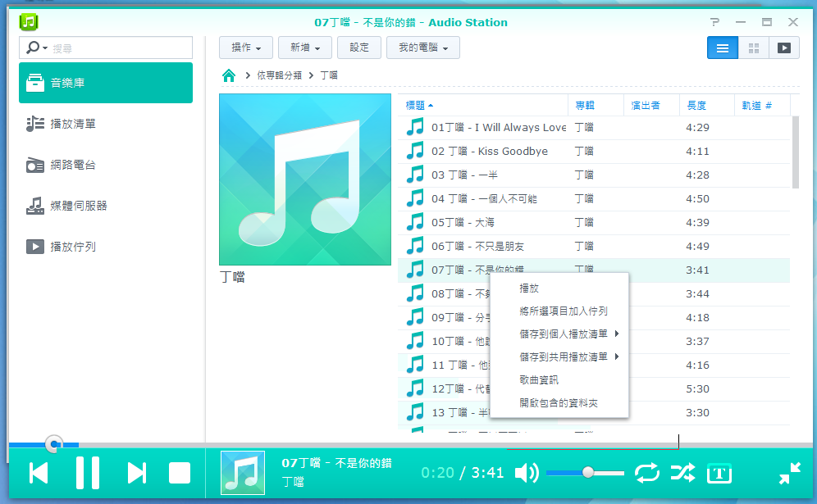Click the Audio Station app logo icon
This screenshot has height=504, width=817.
click(29, 22)
